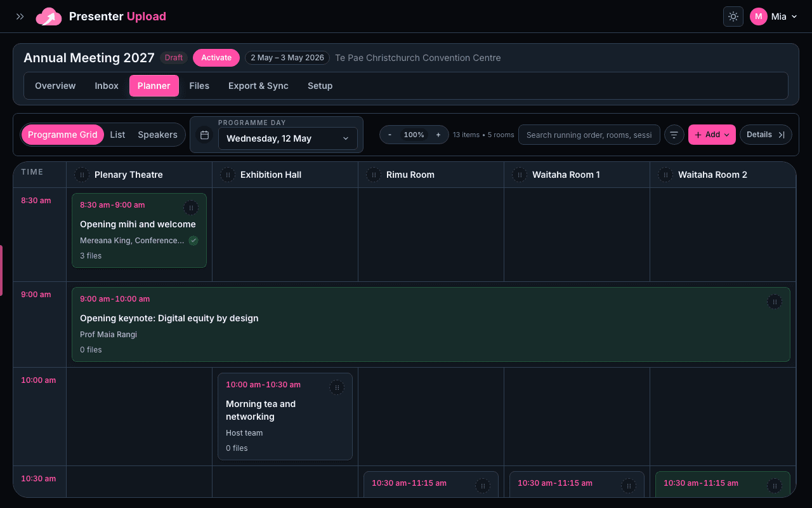
Task: Open the Morning tea and networking session
Action: pyautogui.click(x=285, y=417)
